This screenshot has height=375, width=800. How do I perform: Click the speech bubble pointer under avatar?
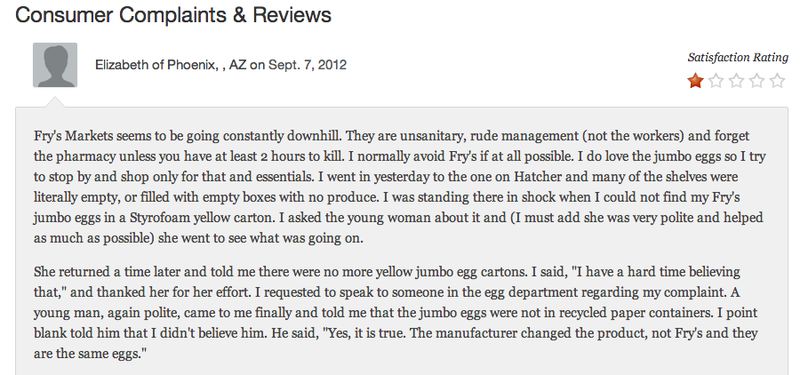55,102
